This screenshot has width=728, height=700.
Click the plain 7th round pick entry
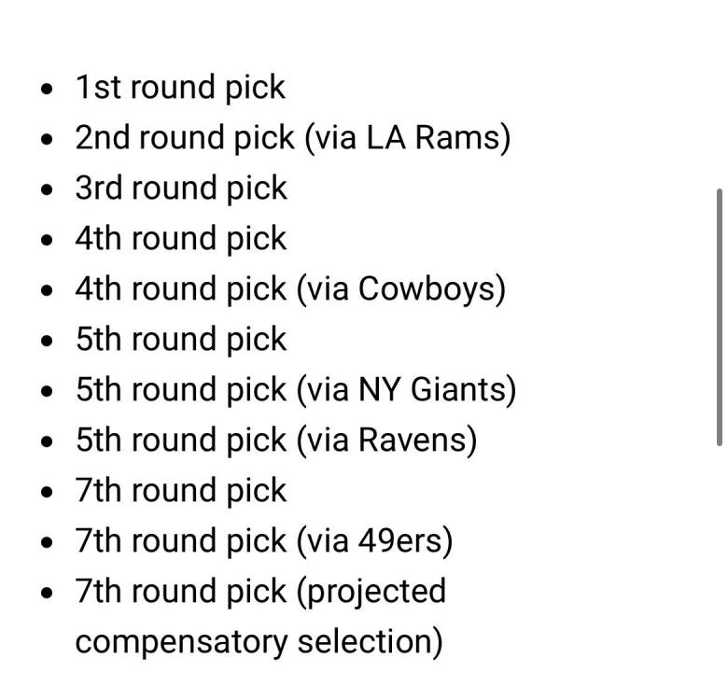tap(181, 491)
